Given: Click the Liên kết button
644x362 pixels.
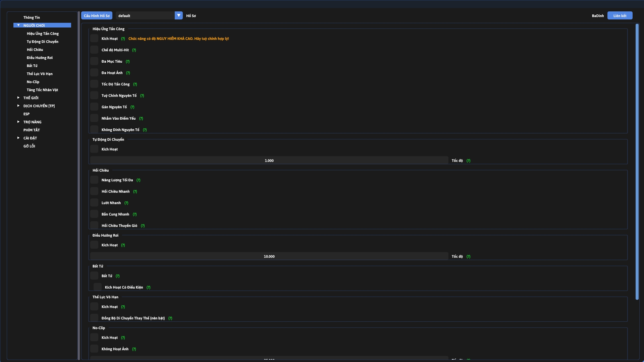Looking at the screenshot, I should (x=620, y=16).
